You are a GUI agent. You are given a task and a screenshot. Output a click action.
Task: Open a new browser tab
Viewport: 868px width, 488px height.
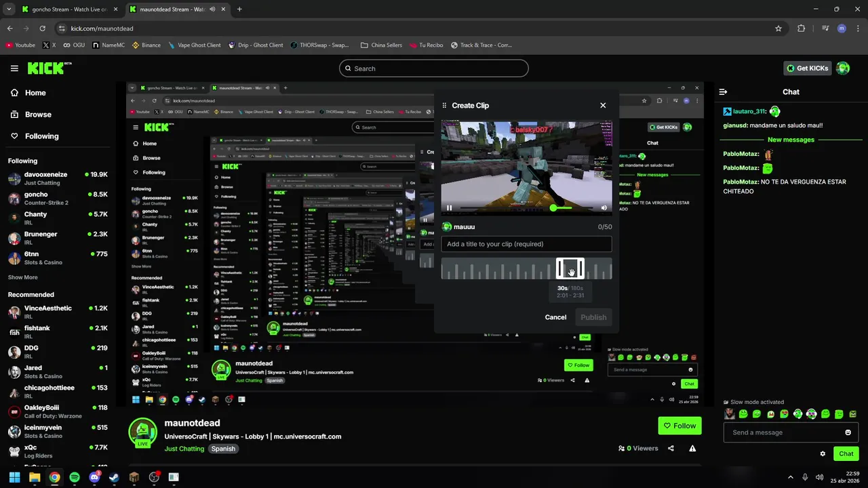239,9
